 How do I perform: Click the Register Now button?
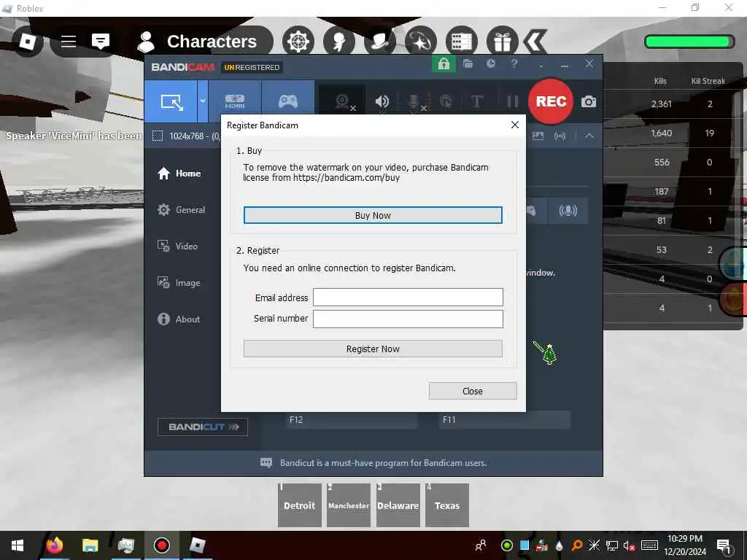click(x=373, y=349)
